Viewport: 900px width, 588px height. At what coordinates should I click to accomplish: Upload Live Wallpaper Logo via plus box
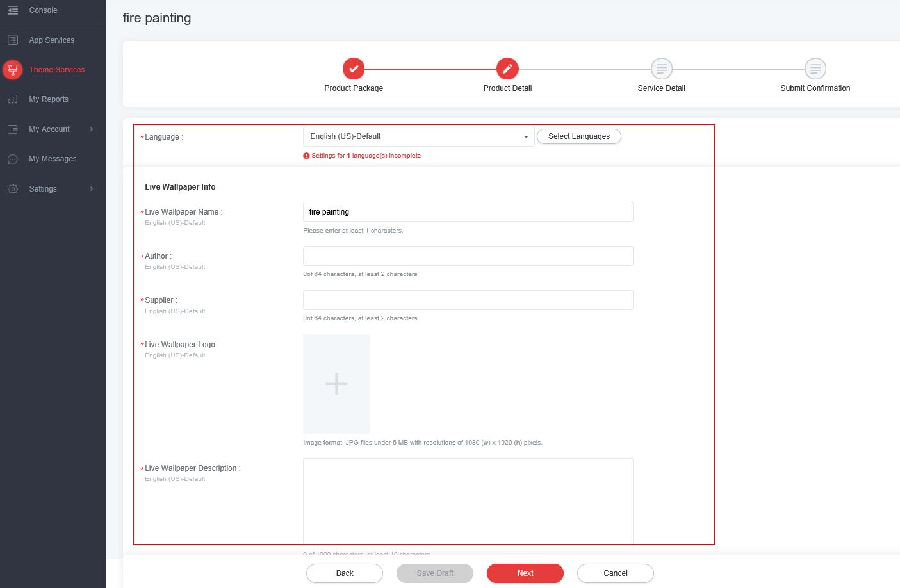[x=336, y=384]
